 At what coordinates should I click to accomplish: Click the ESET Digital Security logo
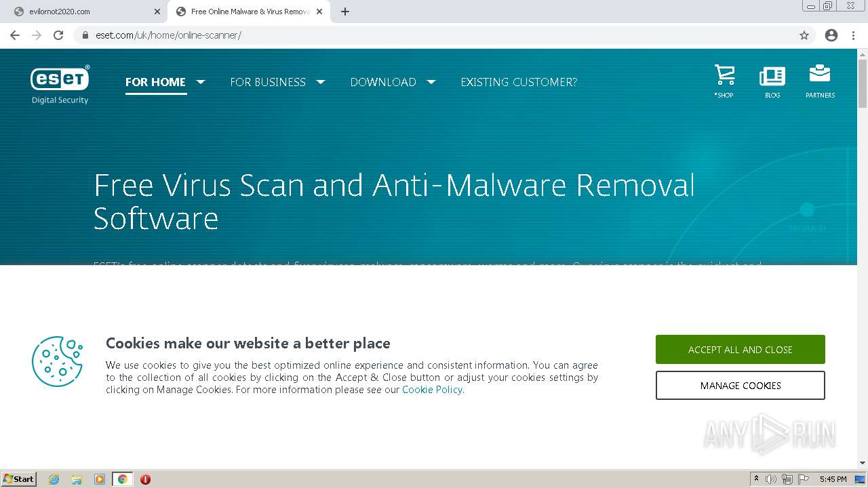(x=60, y=85)
